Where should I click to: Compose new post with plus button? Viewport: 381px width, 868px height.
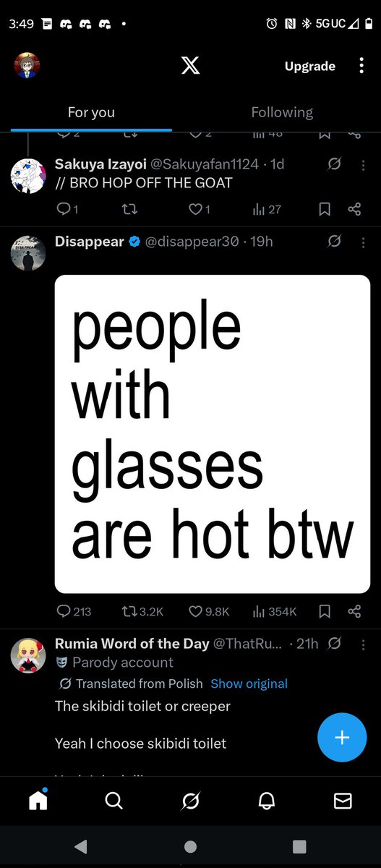pos(342,737)
